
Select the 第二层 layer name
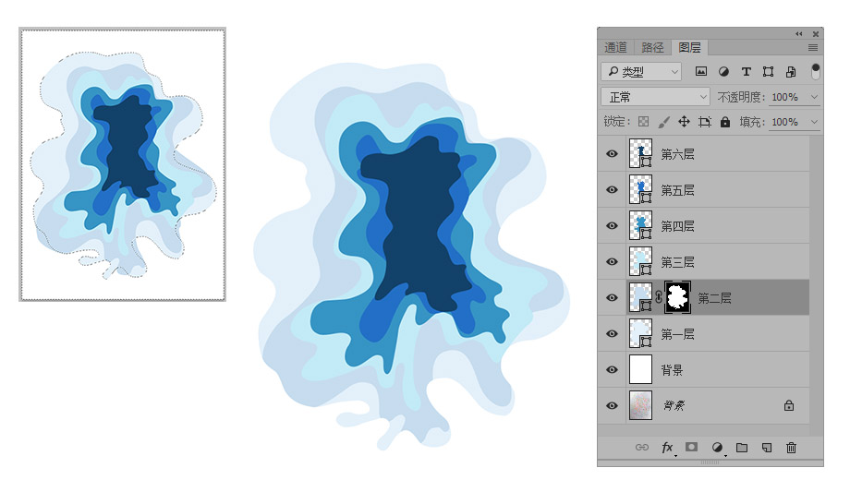(714, 298)
